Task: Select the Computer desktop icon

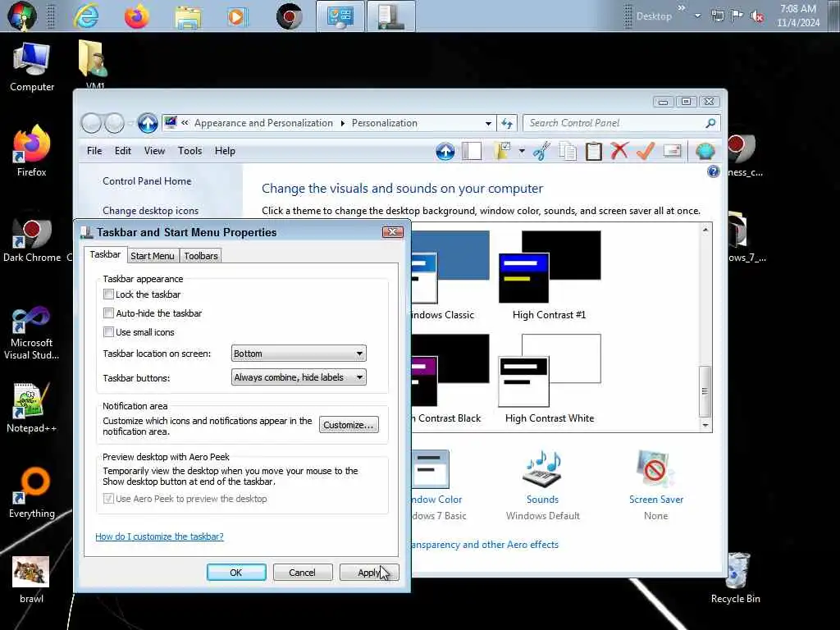Action: [32, 67]
